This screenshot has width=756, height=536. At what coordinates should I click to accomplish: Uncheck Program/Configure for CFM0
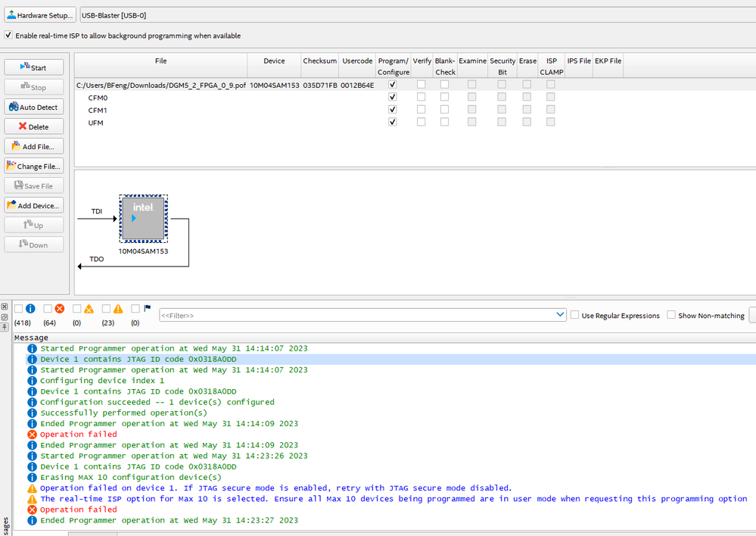pyautogui.click(x=392, y=98)
